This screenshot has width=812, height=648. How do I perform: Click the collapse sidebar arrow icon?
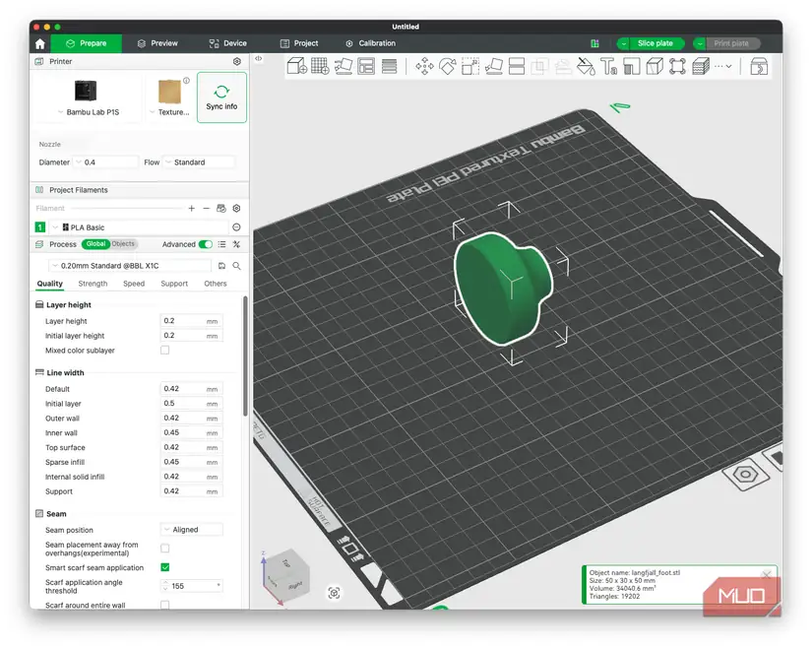point(258,59)
